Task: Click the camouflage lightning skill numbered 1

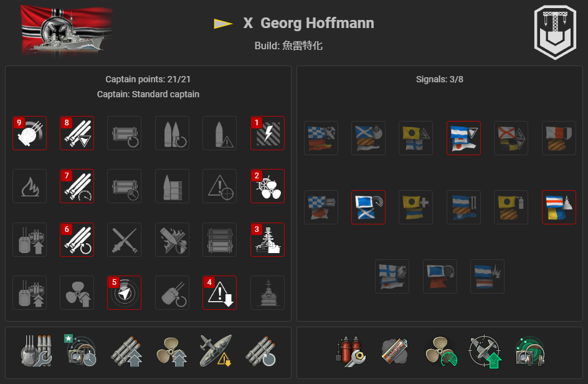Action: pos(267,133)
